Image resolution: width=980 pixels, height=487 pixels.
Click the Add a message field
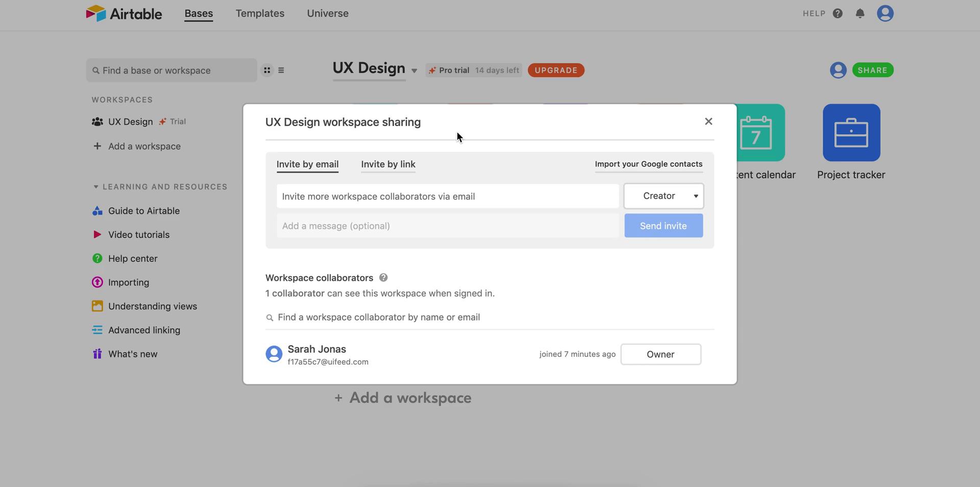(448, 226)
